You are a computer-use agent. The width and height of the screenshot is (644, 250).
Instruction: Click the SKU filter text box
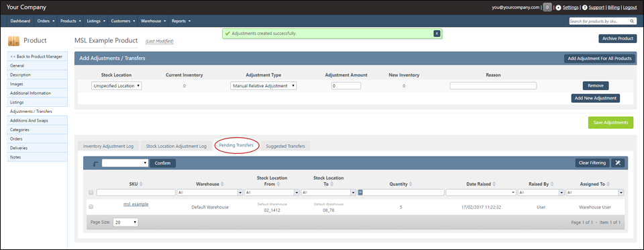136,192
